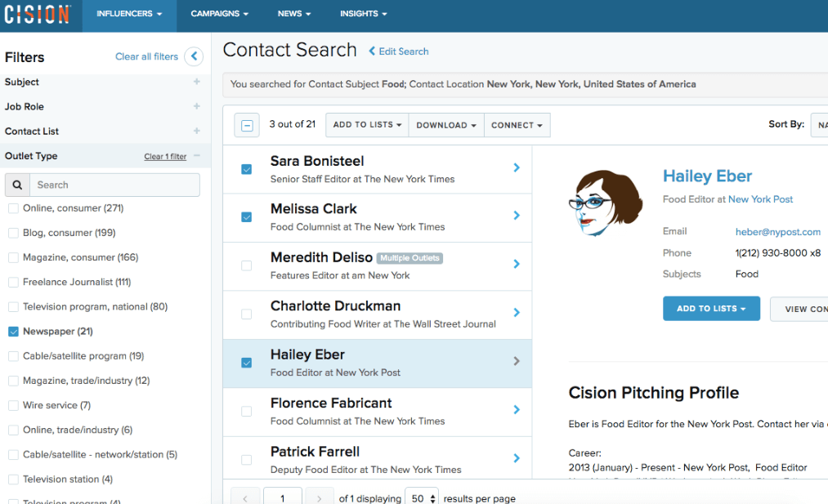Open the CONNECT dropdown
The image size is (828, 504).
coord(517,125)
